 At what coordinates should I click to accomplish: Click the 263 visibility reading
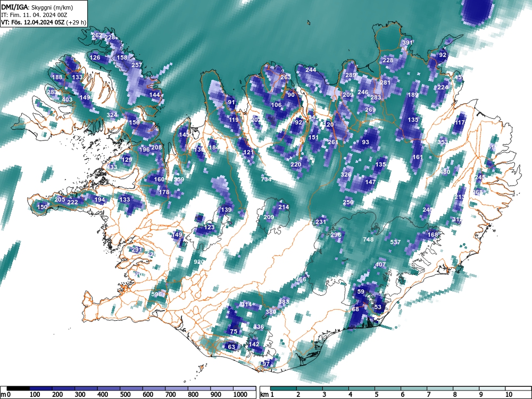tap(286, 77)
